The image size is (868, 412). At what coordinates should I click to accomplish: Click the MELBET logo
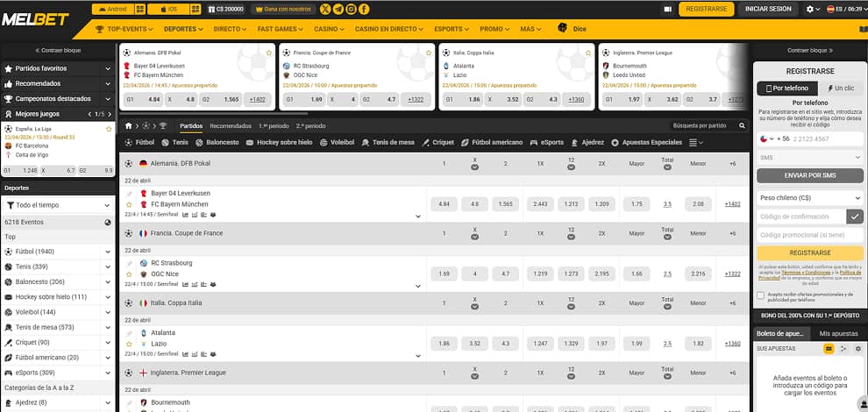pos(35,20)
